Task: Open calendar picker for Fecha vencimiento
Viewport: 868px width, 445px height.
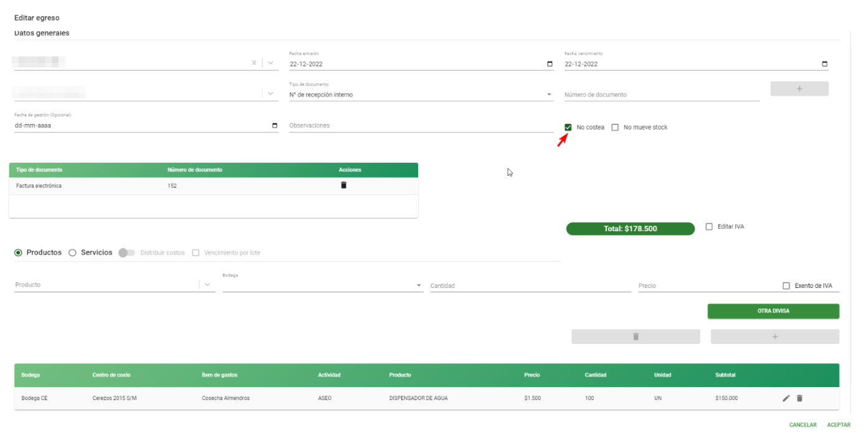Action: [825, 64]
